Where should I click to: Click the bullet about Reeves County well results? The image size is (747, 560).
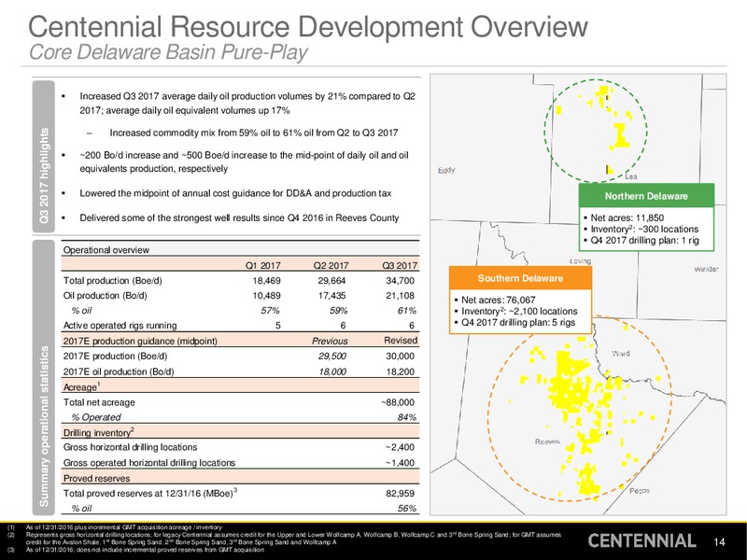(239, 217)
